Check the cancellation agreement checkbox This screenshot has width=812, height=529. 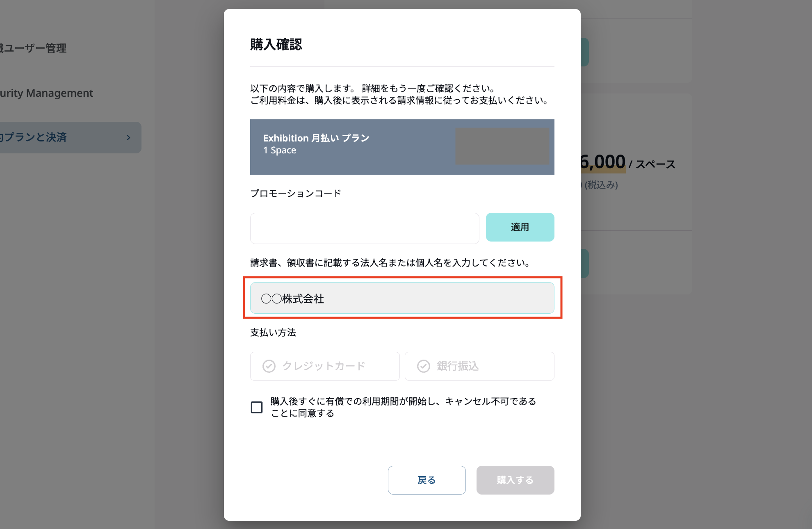[x=257, y=407]
